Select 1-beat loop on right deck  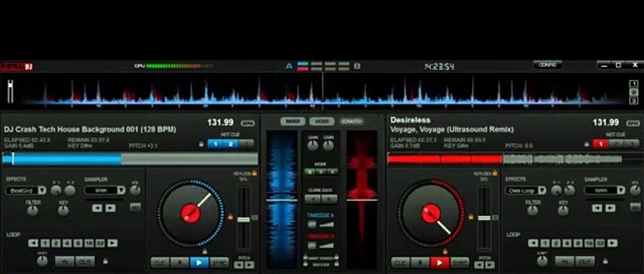click(x=545, y=243)
